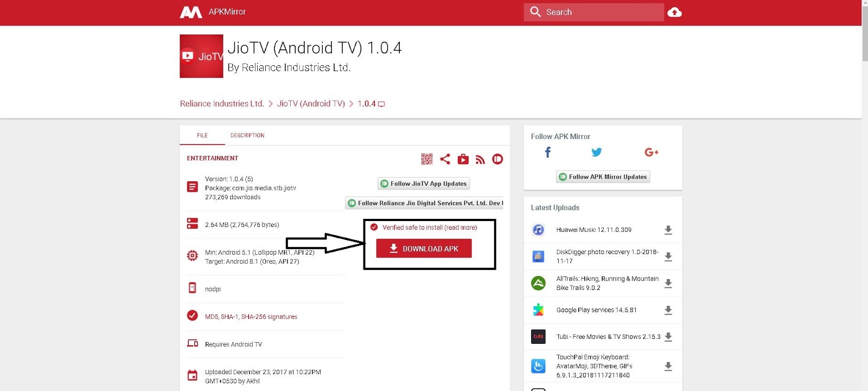Click the AllTrails app icon
The height and width of the screenshot is (391, 868).
[538, 283]
